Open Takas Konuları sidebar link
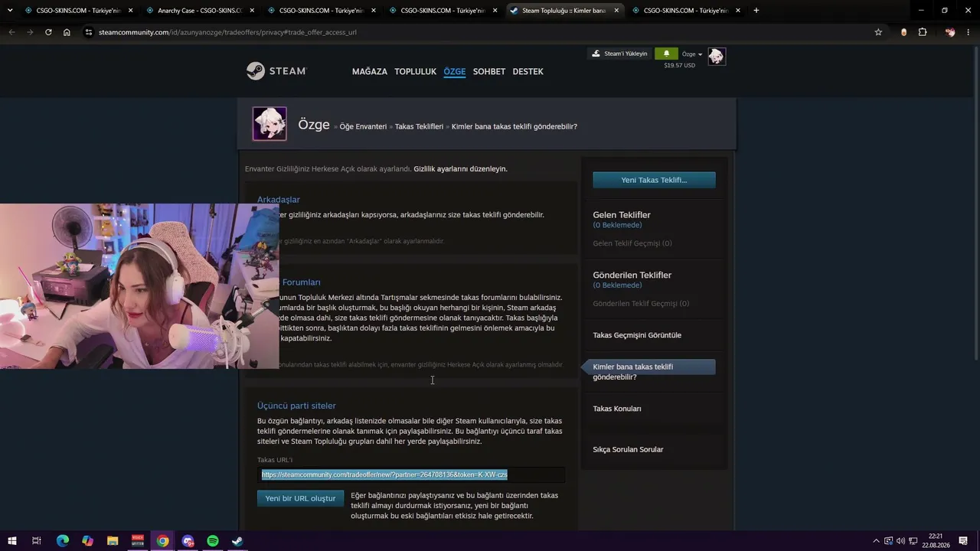Image resolution: width=980 pixels, height=551 pixels. pos(617,409)
